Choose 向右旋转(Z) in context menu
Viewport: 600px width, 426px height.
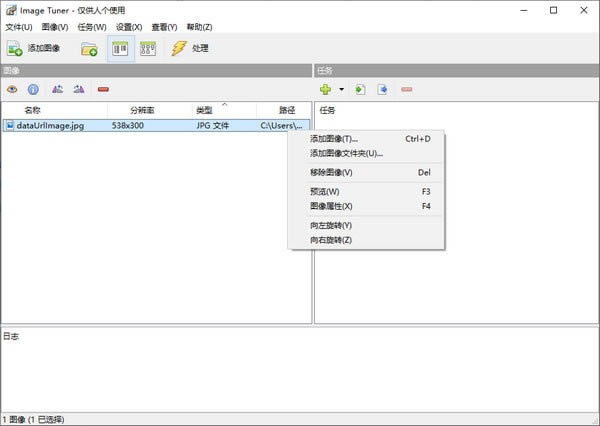point(366,240)
